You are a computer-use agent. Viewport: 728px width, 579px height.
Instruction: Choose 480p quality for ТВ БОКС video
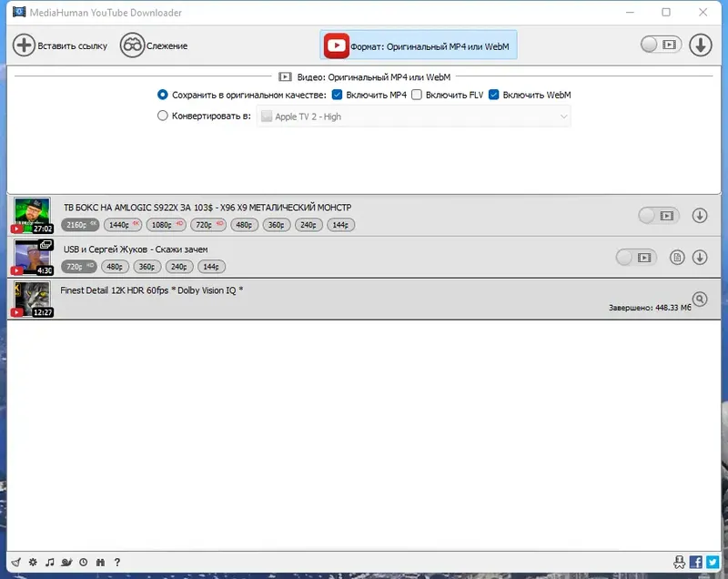click(244, 225)
